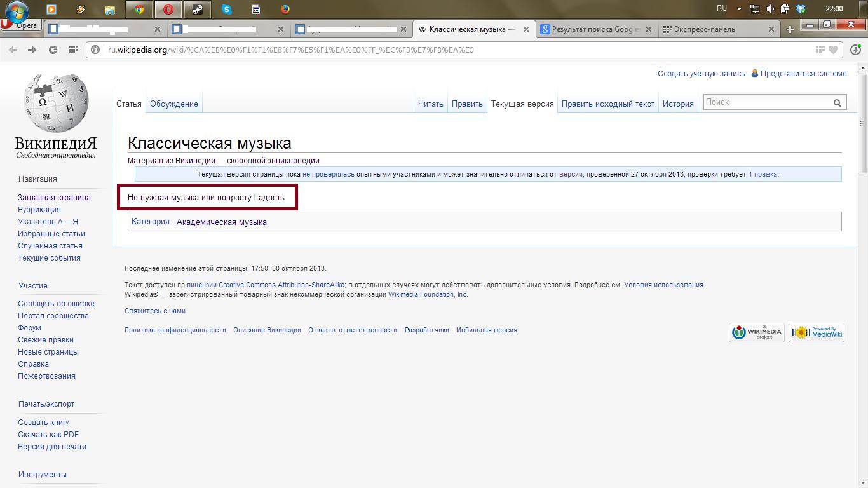Image resolution: width=868 pixels, height=488 pixels.
Task: Close the Классическая музыка tab
Action: click(x=526, y=29)
